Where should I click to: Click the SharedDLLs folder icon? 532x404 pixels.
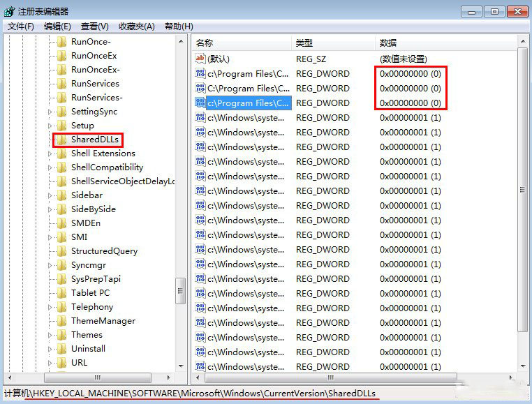(61, 140)
